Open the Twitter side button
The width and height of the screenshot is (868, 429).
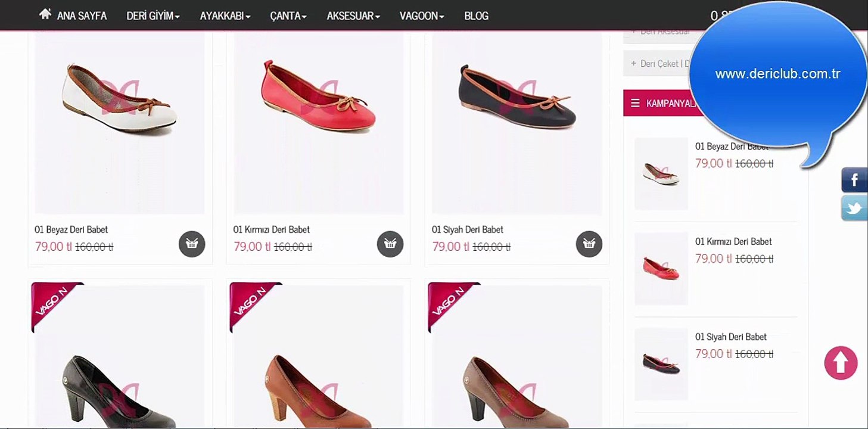854,209
